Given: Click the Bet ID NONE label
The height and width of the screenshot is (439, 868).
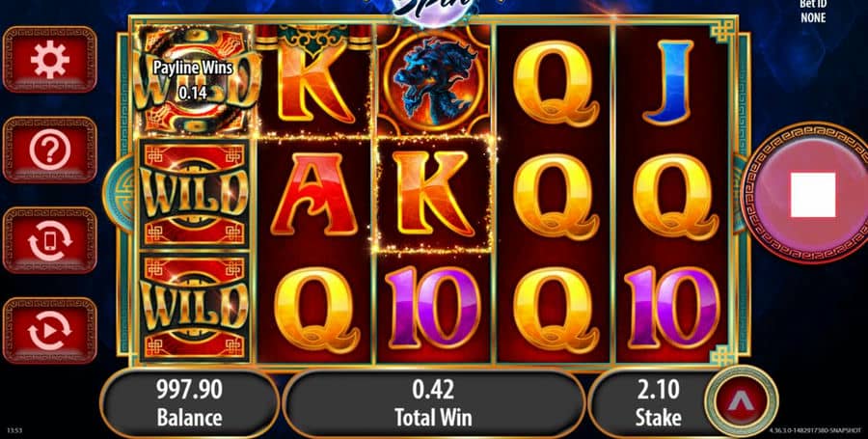Looking at the screenshot, I should (x=813, y=11).
